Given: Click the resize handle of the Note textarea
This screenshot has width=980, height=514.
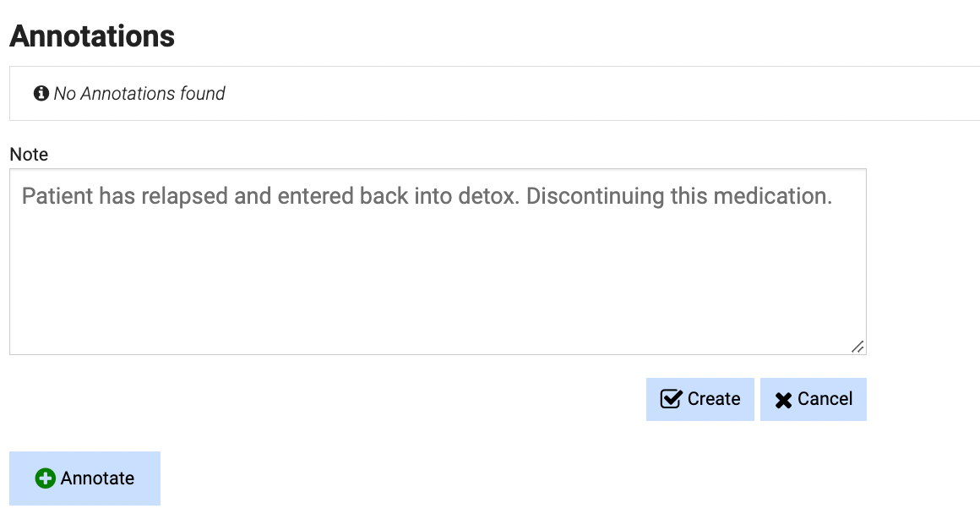Looking at the screenshot, I should point(857,346).
